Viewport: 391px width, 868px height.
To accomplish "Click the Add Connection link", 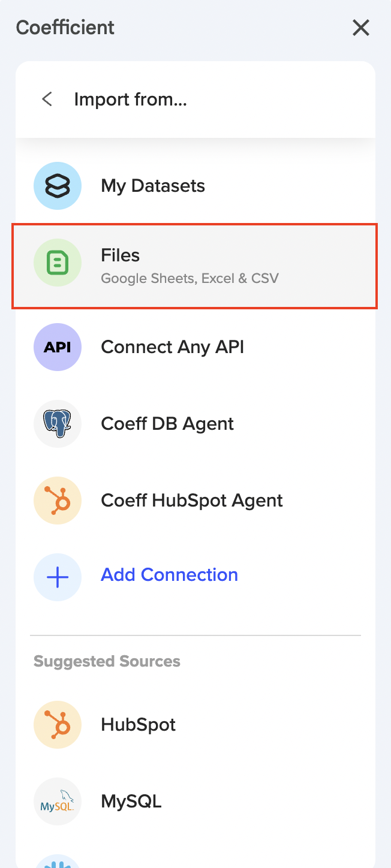I will click(169, 575).
